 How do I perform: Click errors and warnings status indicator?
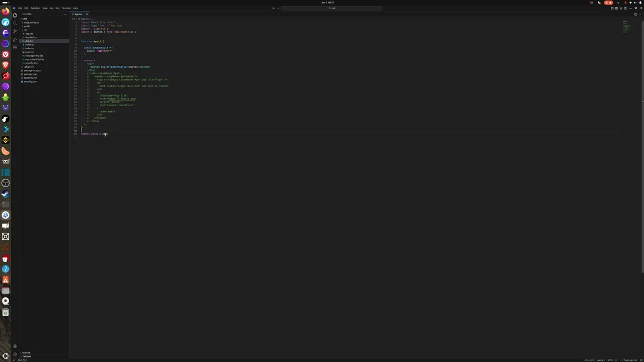[22, 360]
